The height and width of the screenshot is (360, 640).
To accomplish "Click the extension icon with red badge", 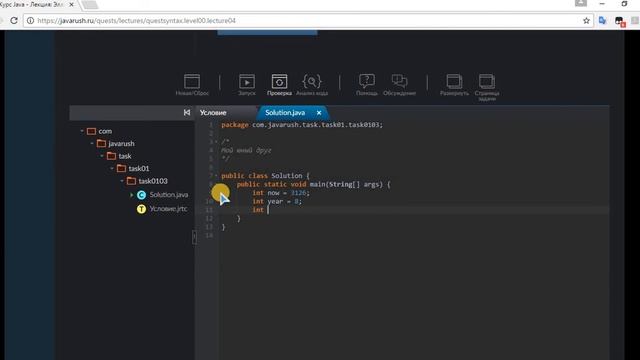I will pos(619,21).
